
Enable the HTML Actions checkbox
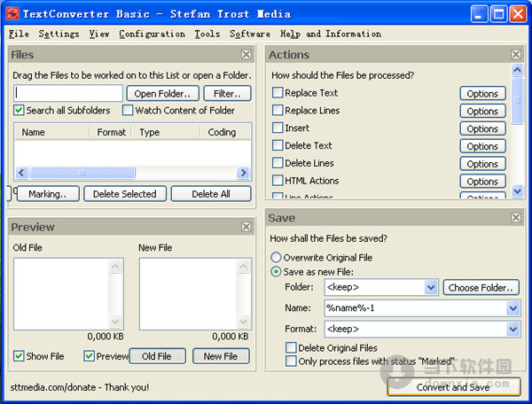(278, 181)
